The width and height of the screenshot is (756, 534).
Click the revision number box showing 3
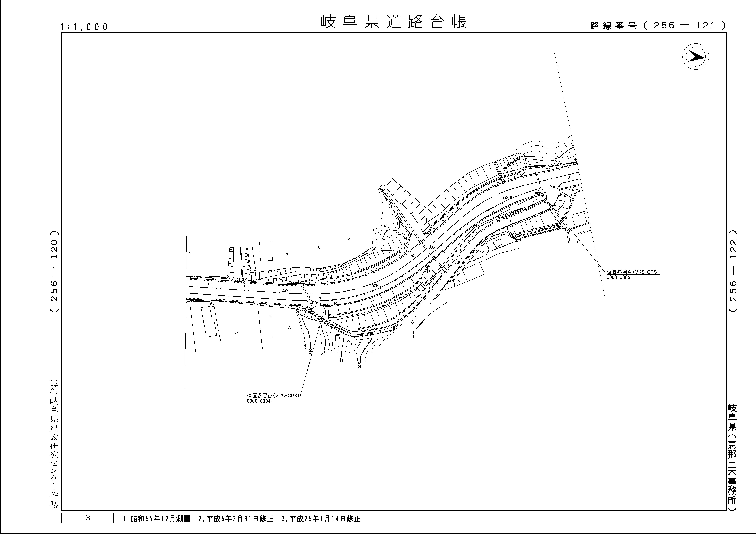tap(87, 518)
